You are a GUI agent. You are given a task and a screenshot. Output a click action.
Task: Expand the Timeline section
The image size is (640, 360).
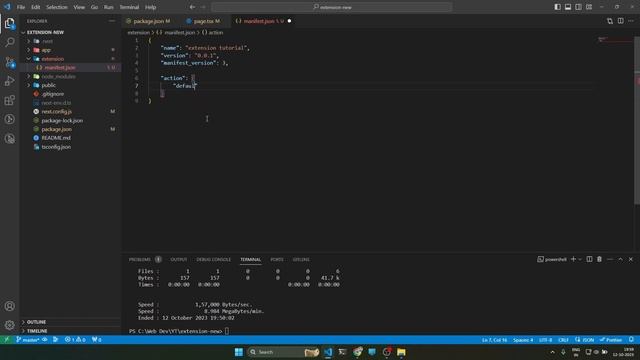coord(37,331)
